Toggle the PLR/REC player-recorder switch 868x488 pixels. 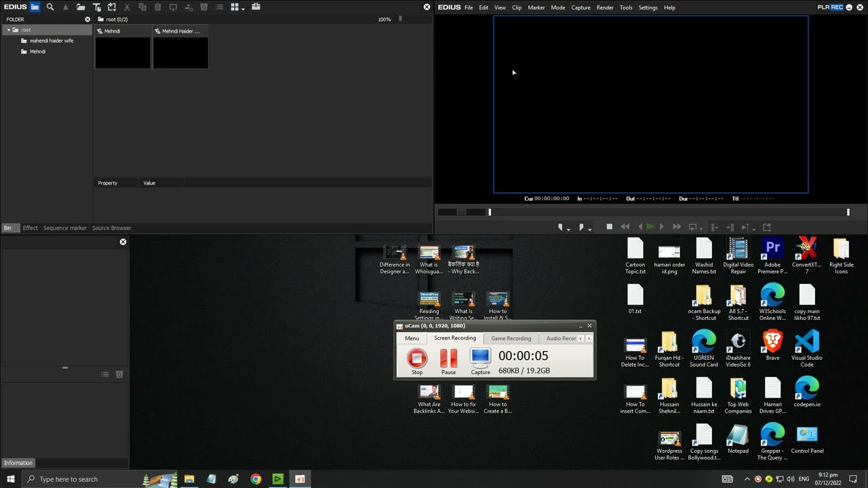click(831, 7)
